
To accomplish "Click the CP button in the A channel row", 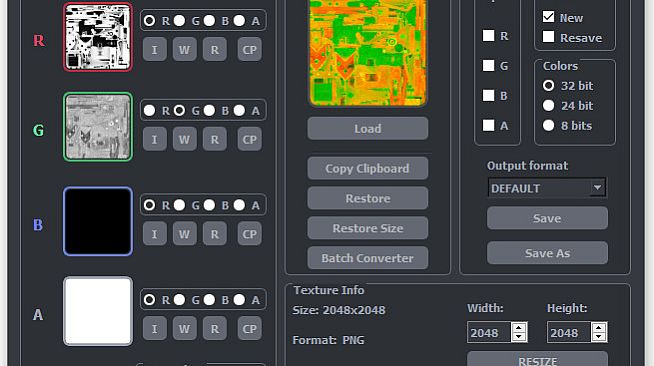I will point(249,328).
